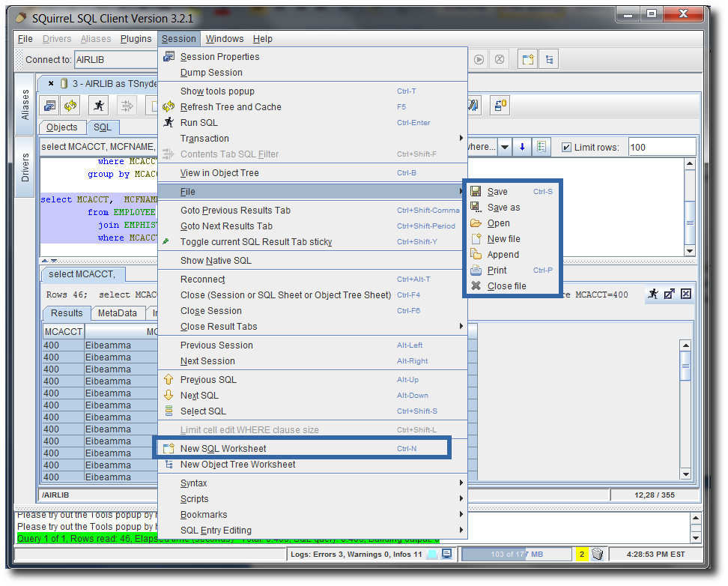Image resolution: width=728 pixels, height=586 pixels.
Task: Click the Session Properties toolbar icon
Action: click(x=49, y=106)
